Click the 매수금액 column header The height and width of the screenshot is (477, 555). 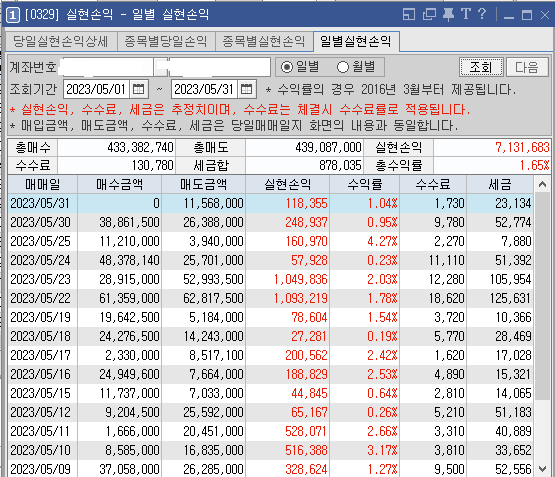tap(119, 184)
